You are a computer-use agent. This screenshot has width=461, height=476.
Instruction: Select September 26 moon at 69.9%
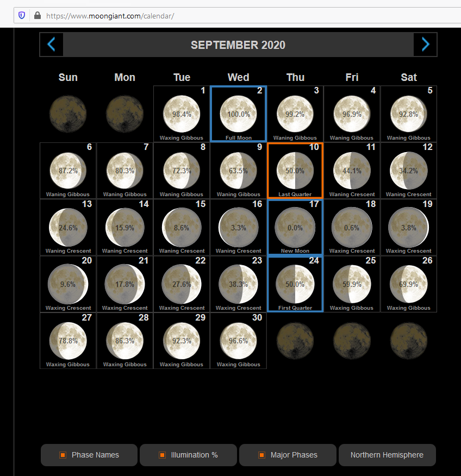[x=409, y=284]
